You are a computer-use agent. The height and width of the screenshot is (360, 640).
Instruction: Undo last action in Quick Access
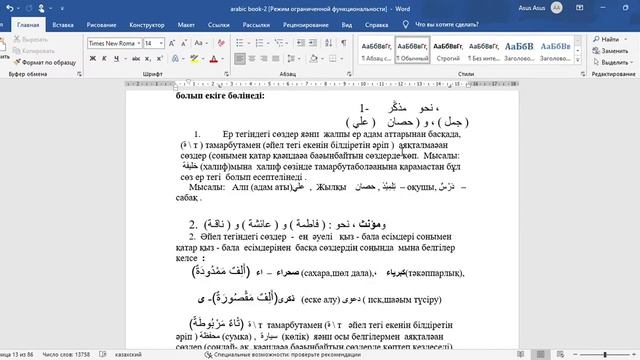[x=9, y=8]
